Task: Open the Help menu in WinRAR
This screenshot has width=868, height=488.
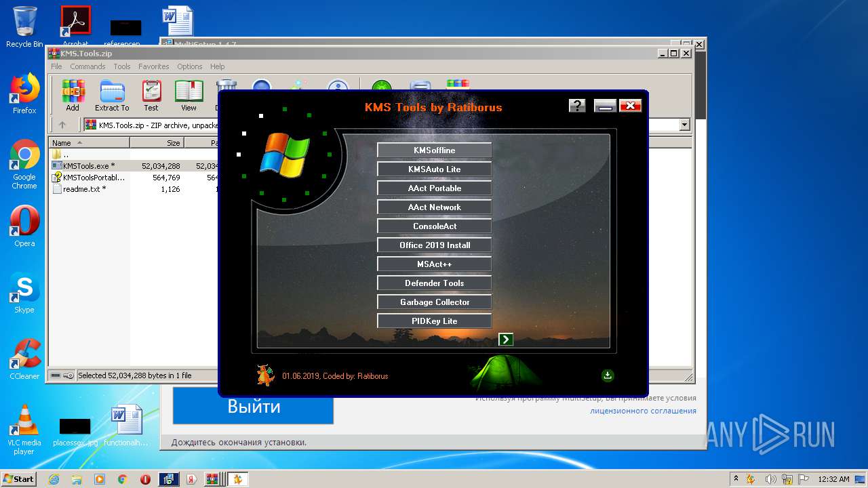Action: pyautogui.click(x=217, y=66)
